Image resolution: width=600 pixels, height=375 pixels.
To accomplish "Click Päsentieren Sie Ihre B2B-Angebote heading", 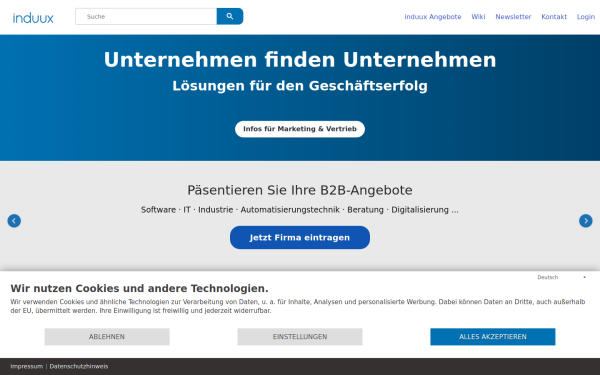I will pos(300,190).
